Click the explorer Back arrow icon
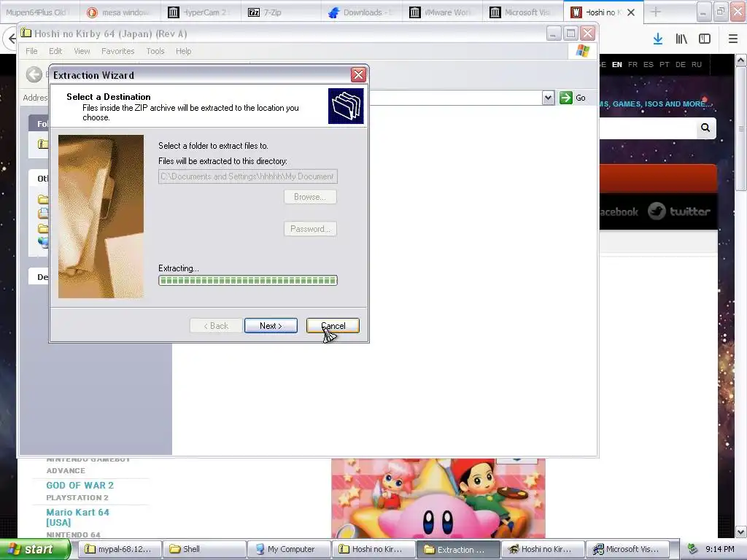Image resolution: width=747 pixels, height=560 pixels. coord(34,74)
